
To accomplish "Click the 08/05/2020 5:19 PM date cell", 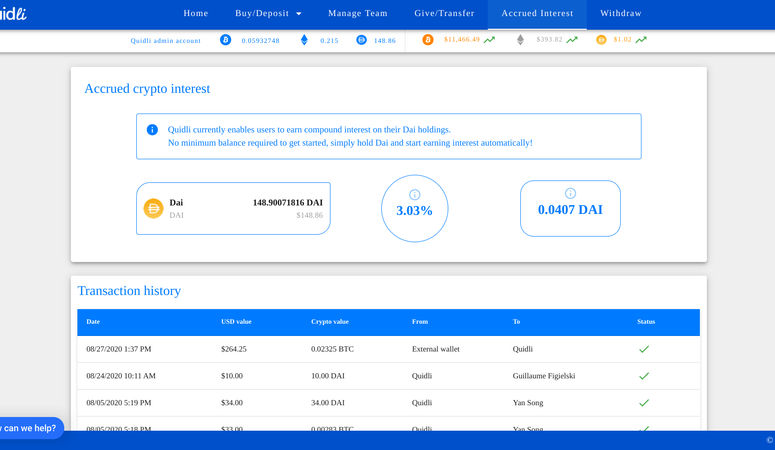I will (119, 403).
